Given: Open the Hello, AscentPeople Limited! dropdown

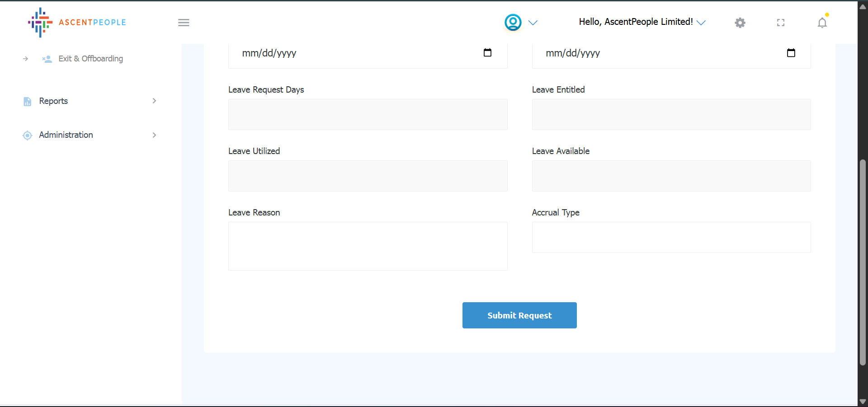Looking at the screenshot, I should [x=642, y=22].
